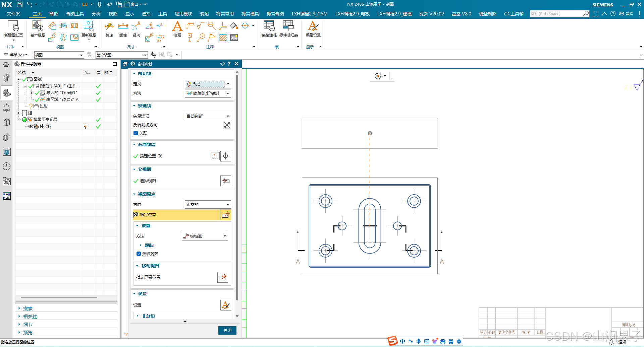Open the 菜单(M) menu button
The image size is (644, 347).
[16, 55]
